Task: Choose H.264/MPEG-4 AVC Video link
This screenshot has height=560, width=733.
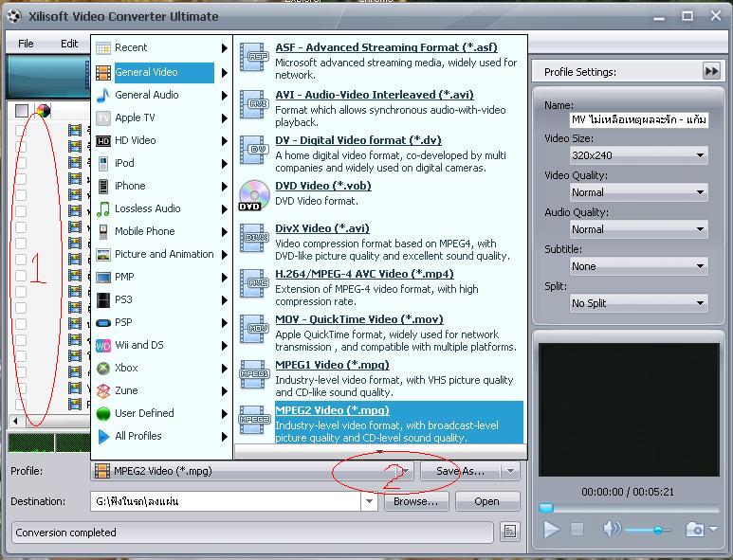Action: coord(364,274)
